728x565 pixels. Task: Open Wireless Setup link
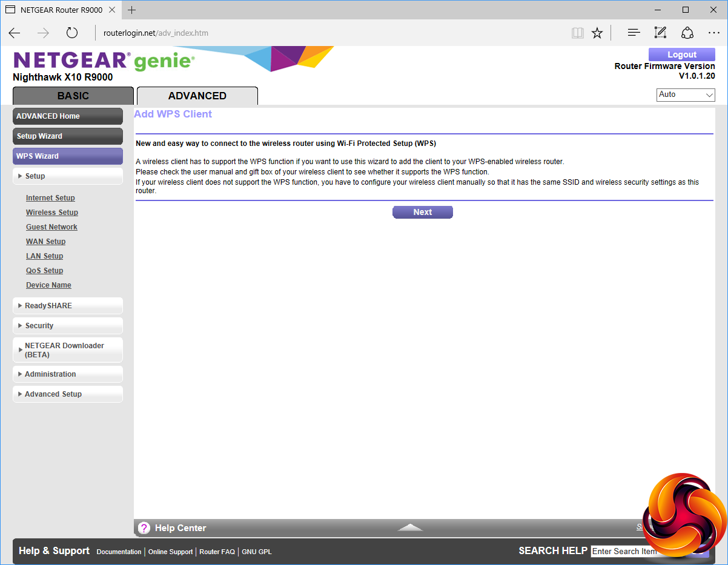(x=52, y=213)
